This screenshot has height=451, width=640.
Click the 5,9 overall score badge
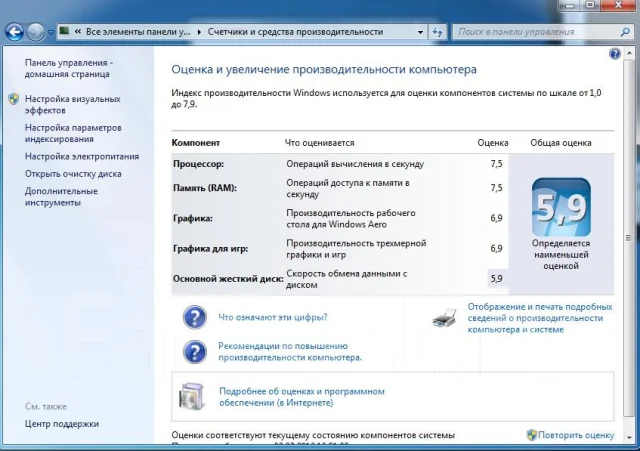click(561, 207)
